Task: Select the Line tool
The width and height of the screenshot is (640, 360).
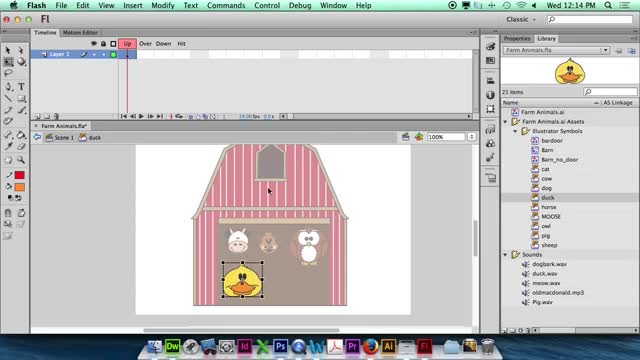Action: pyautogui.click(x=8, y=98)
